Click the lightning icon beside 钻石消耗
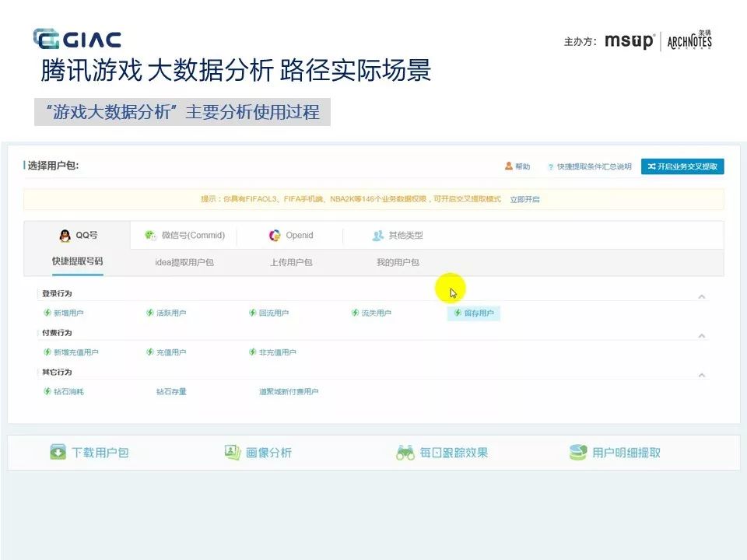 click(x=47, y=391)
